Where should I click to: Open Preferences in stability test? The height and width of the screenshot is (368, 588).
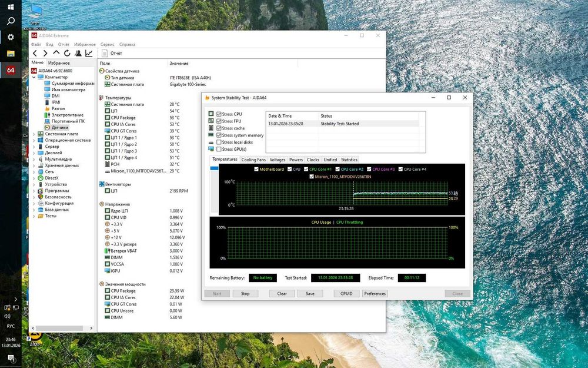point(375,294)
